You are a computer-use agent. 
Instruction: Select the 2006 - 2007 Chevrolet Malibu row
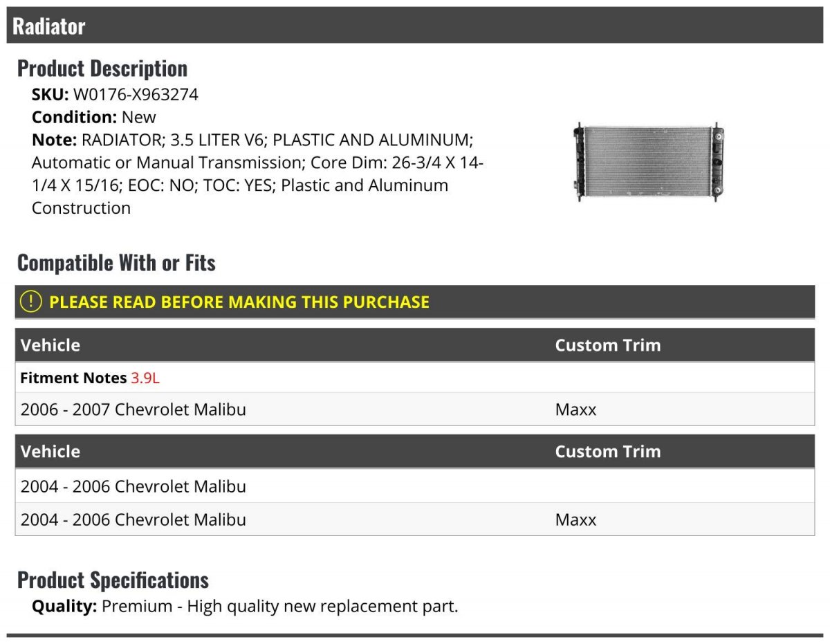coord(415,409)
